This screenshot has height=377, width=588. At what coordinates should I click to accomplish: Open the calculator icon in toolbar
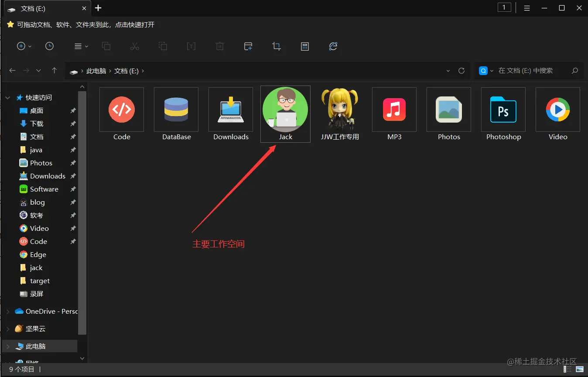pos(305,46)
